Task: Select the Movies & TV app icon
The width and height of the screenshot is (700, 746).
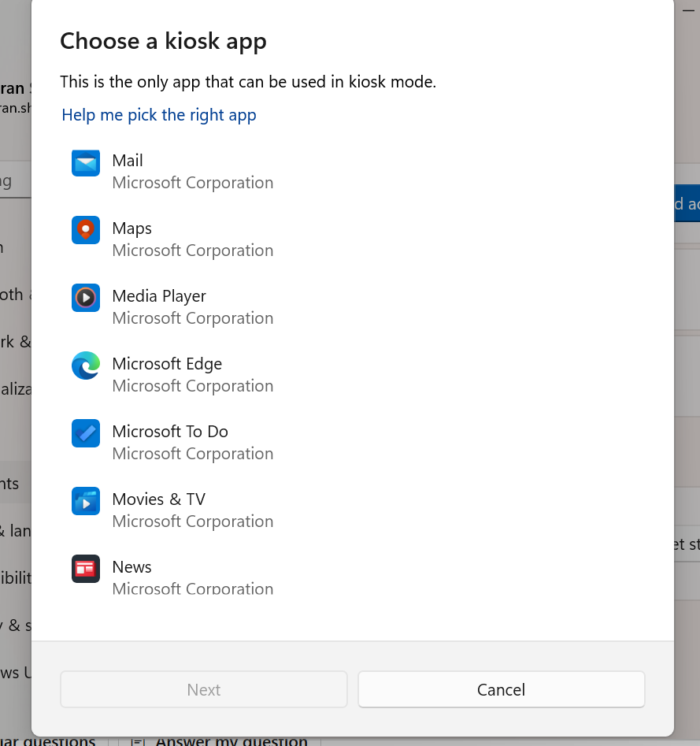Action: [x=86, y=501]
